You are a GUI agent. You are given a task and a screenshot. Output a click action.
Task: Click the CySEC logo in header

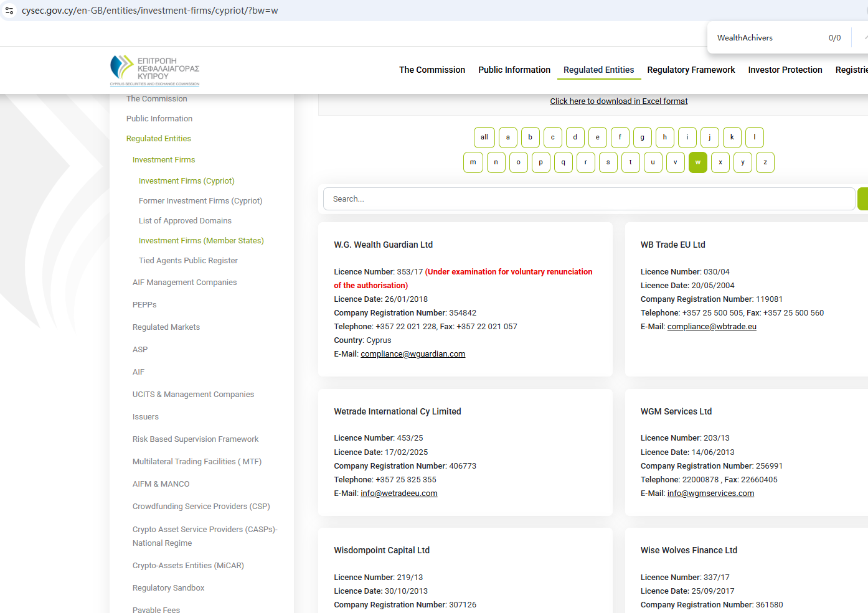[154, 70]
